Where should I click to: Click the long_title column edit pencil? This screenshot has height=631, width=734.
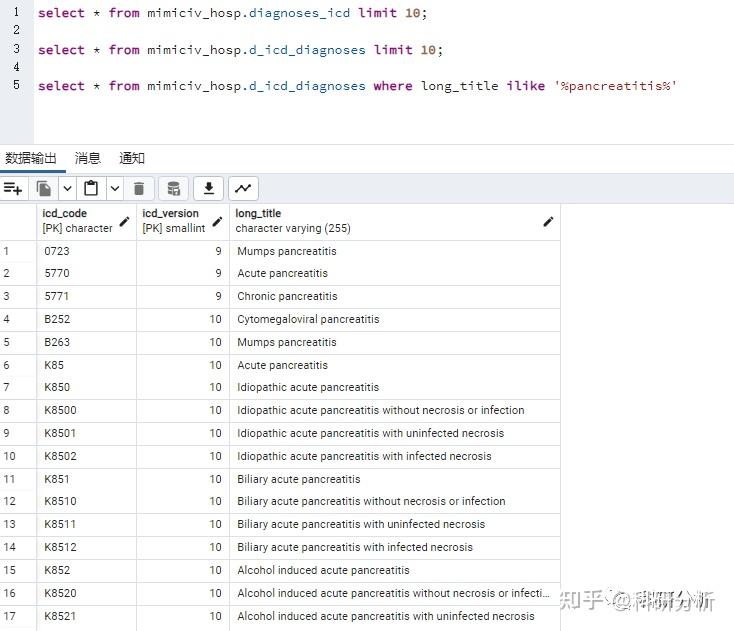[x=548, y=221]
